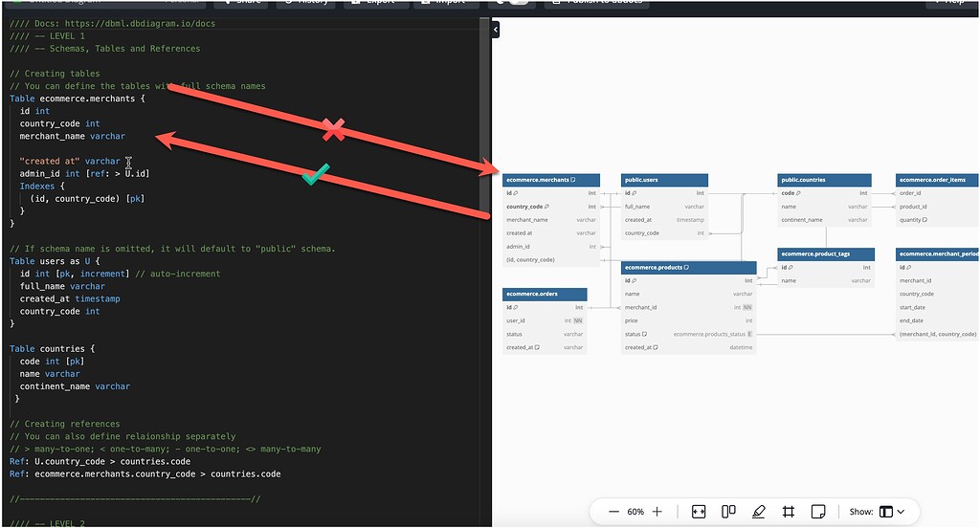This screenshot has width=980, height=528.
Task: Click the auto-arrange layout icon
Action: tap(728, 512)
